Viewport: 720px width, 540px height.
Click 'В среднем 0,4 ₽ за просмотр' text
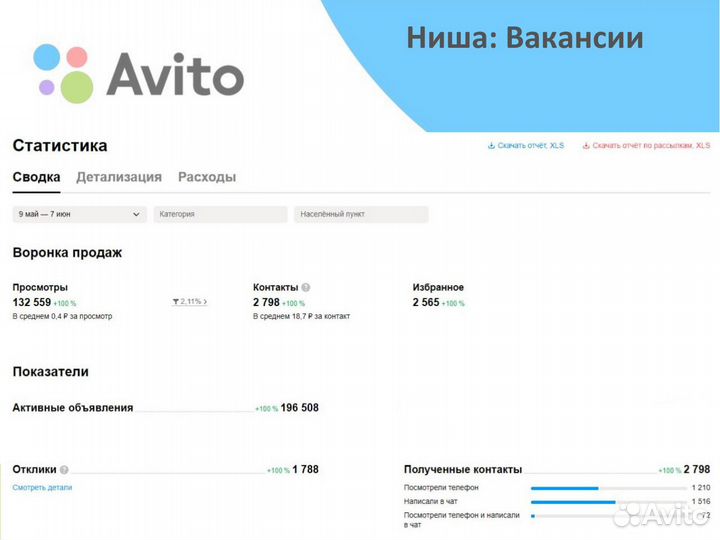[62, 316]
